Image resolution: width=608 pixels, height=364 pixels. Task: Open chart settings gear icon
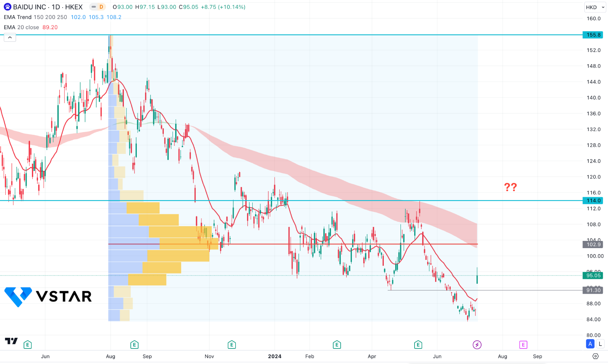point(595,356)
